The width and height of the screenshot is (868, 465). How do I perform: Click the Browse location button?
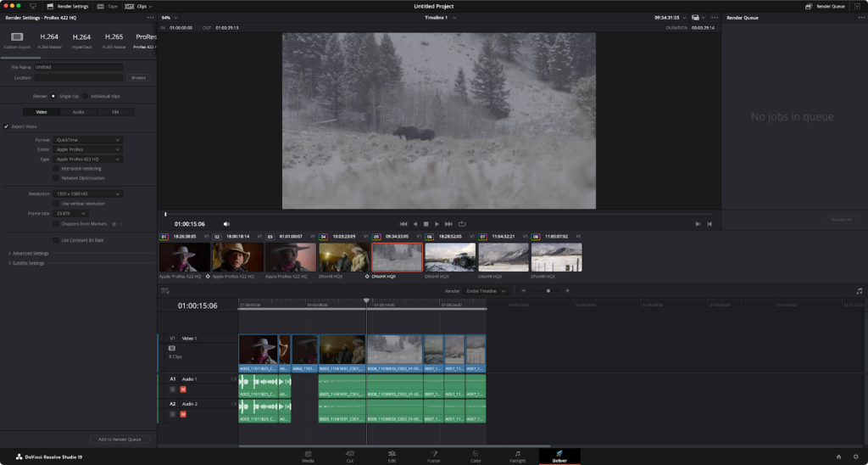[x=138, y=77]
